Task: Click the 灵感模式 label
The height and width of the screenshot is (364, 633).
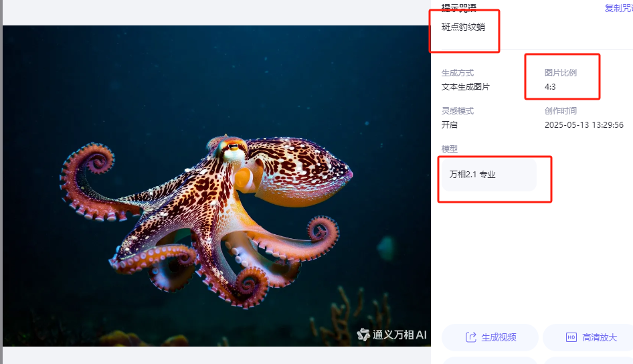Action: [458, 111]
